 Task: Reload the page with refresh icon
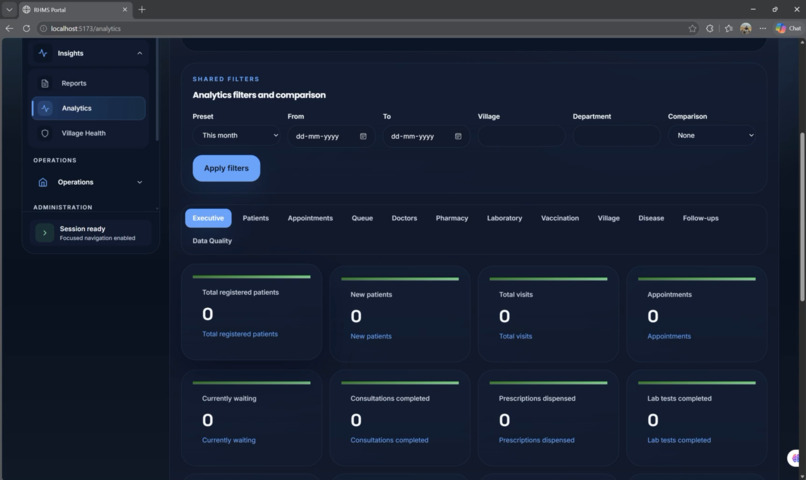click(x=26, y=28)
